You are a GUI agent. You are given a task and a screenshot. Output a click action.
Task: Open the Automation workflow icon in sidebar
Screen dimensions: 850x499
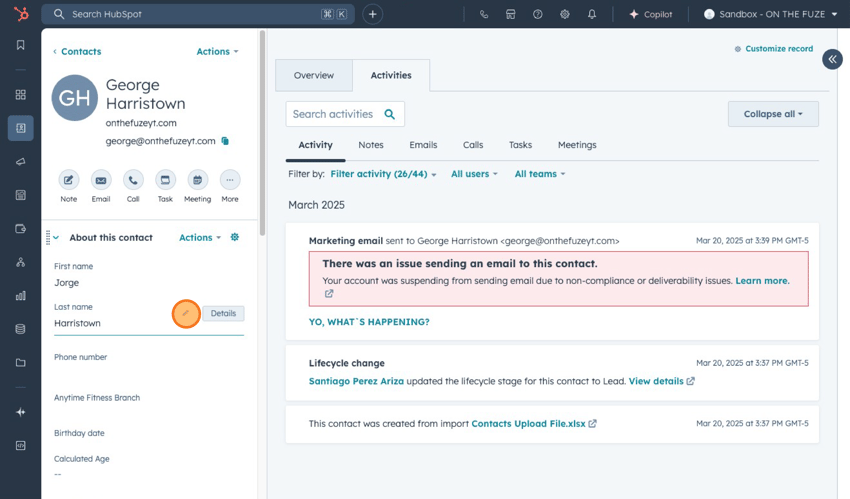(21, 262)
